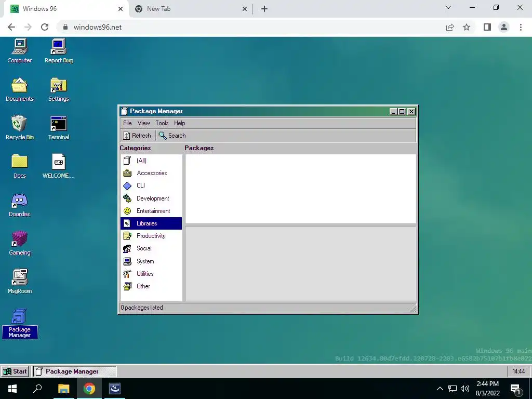Go back in browser history

click(11, 27)
